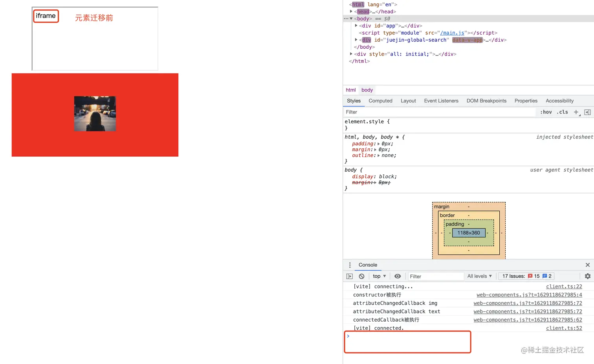Switch to the Styles tab

coord(354,101)
